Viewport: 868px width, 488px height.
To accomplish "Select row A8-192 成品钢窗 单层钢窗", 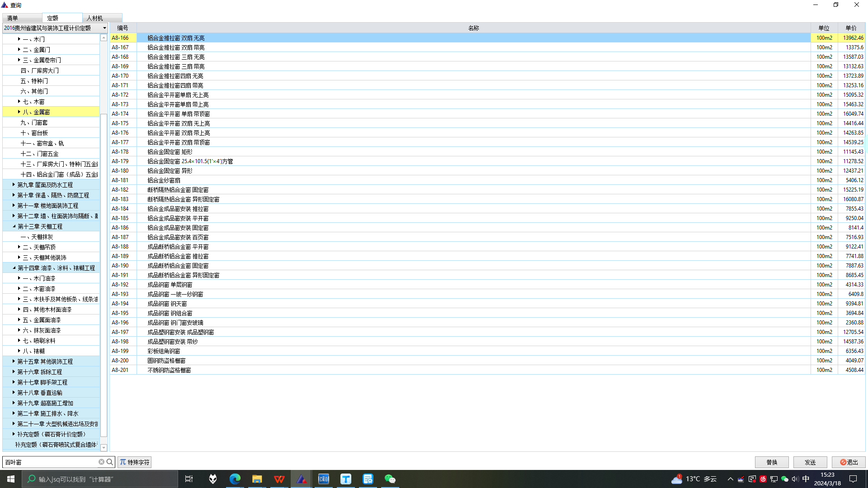I will pos(487,285).
